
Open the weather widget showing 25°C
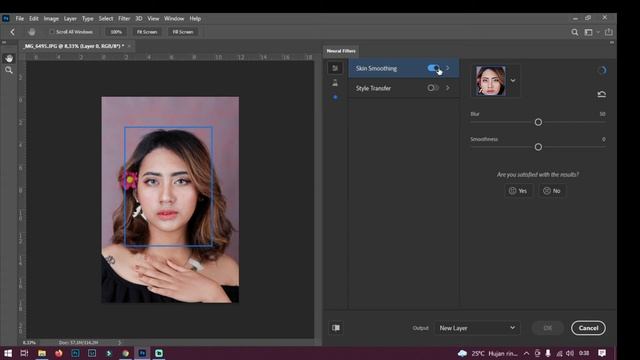point(488,353)
